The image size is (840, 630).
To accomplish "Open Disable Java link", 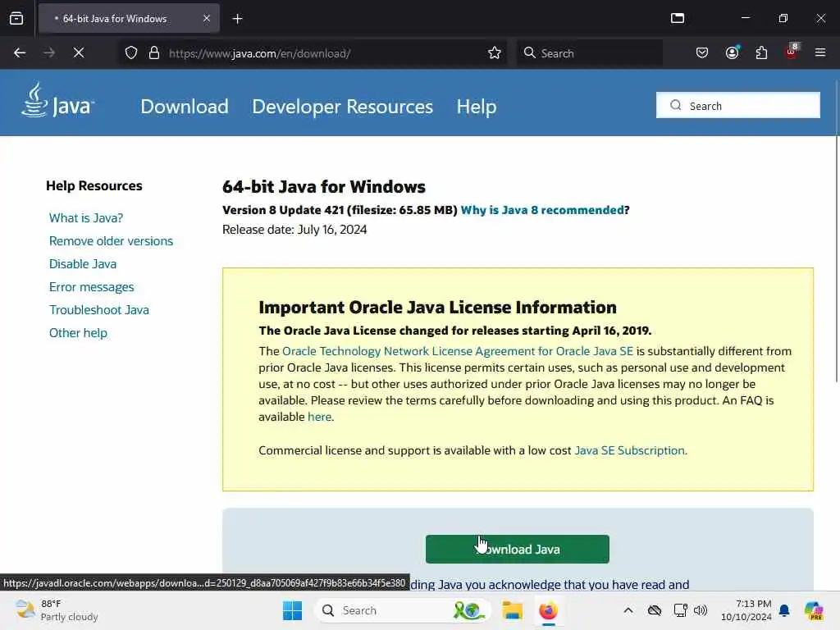I will coord(83,264).
